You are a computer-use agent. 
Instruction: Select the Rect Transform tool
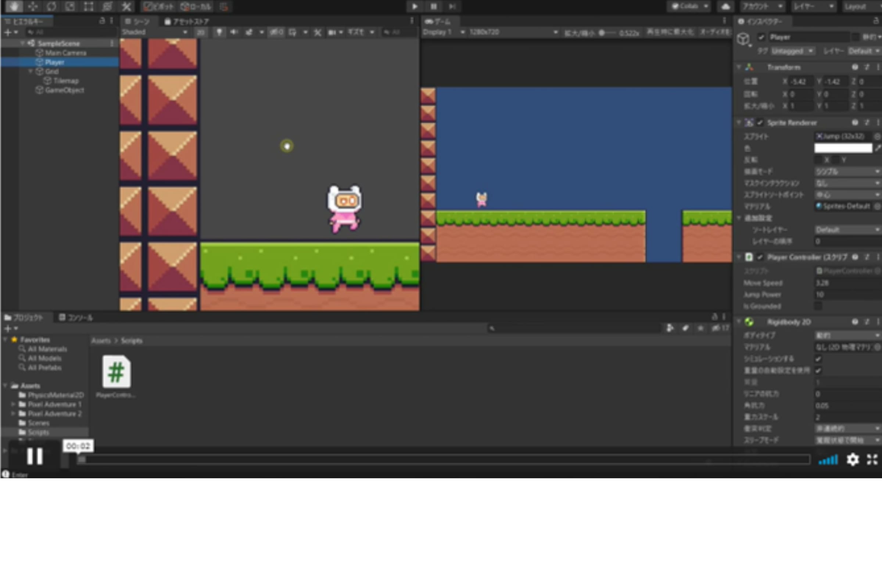pos(89,6)
